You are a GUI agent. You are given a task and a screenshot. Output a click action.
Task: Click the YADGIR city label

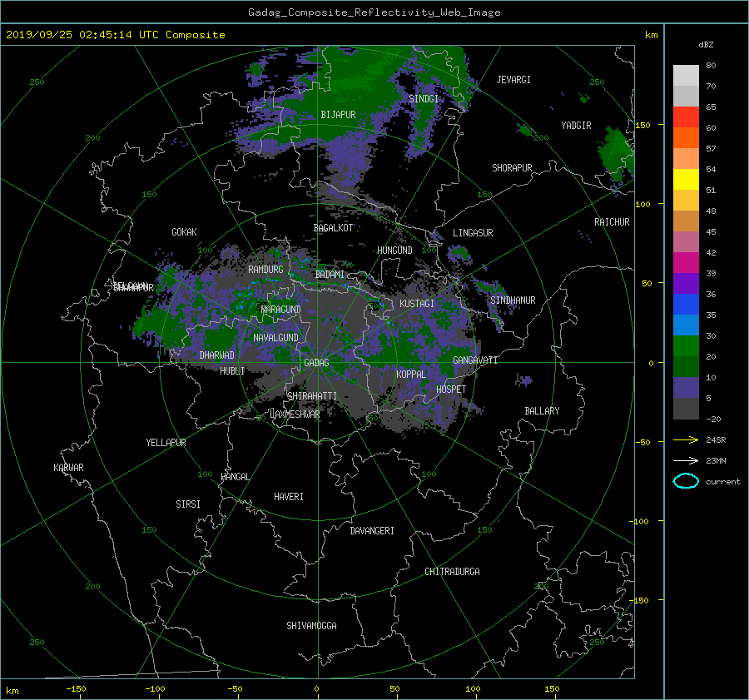tap(576, 126)
